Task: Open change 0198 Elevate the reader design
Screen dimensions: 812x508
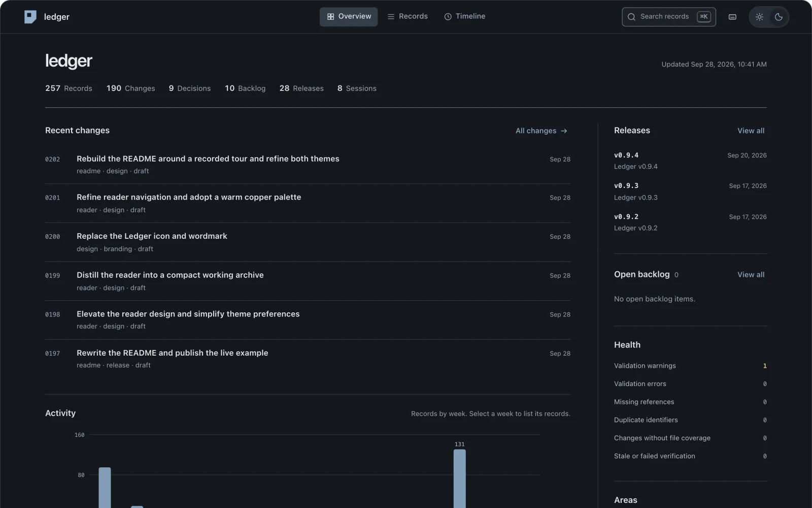Action: pyautogui.click(x=308, y=320)
